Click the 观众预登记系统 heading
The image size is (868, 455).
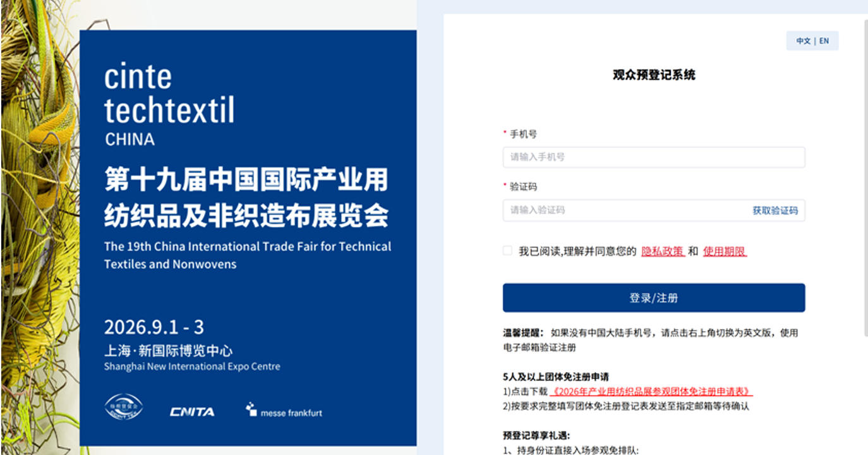point(654,75)
